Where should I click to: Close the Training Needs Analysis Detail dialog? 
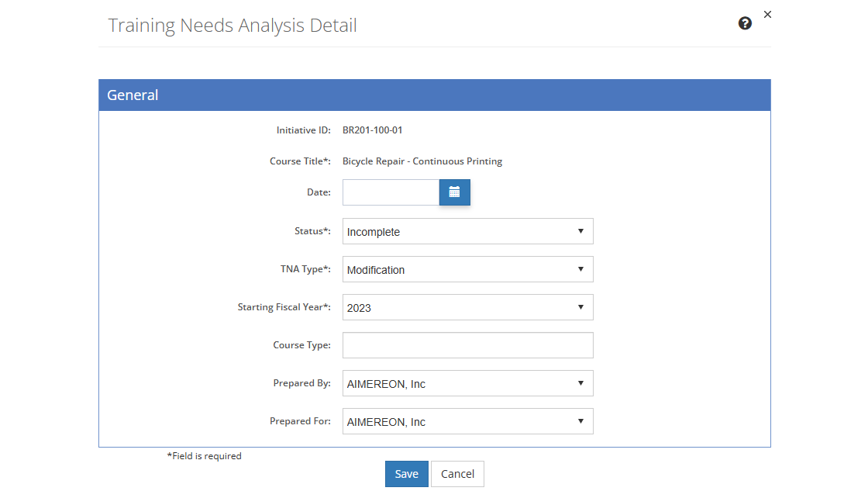(767, 15)
